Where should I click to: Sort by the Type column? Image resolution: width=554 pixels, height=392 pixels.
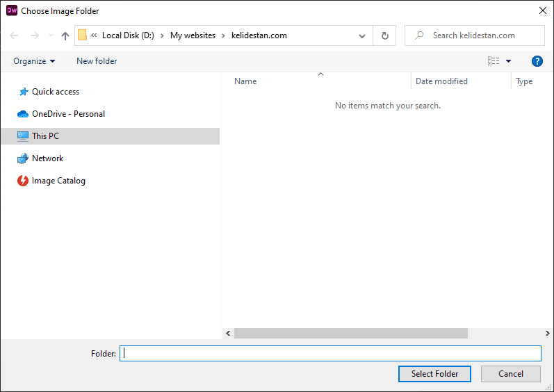click(524, 81)
